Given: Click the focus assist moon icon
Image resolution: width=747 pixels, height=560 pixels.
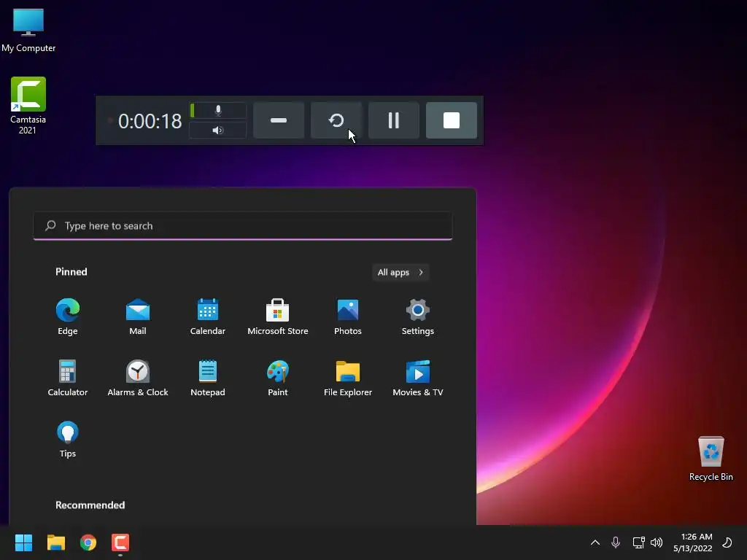Looking at the screenshot, I should pos(727,542).
